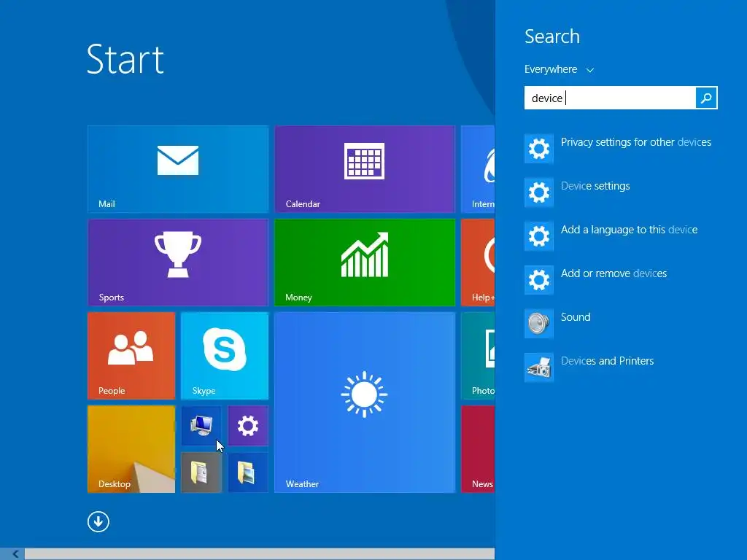Click the search magnifier button

click(x=706, y=98)
